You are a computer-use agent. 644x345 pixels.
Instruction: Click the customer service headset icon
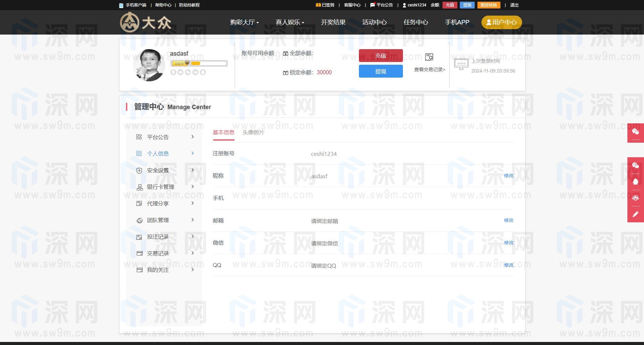point(635,198)
